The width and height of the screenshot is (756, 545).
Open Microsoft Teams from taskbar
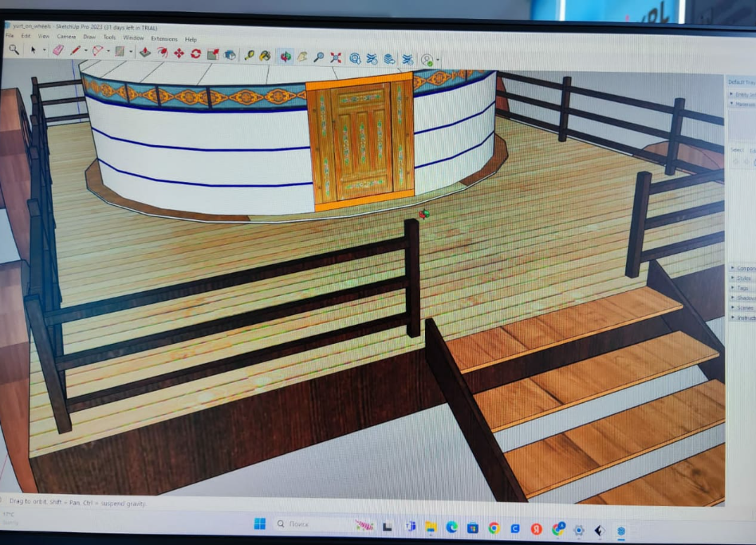[x=411, y=526]
